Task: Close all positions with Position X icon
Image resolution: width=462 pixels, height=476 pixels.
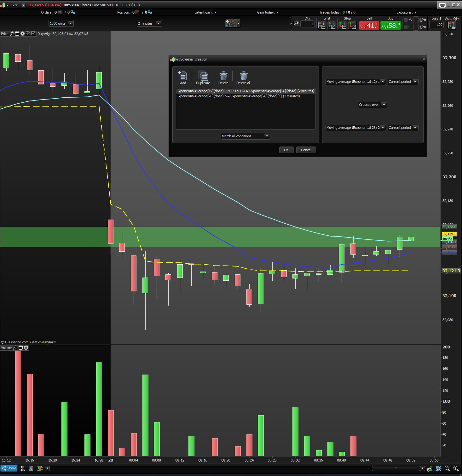Action: pos(137,12)
